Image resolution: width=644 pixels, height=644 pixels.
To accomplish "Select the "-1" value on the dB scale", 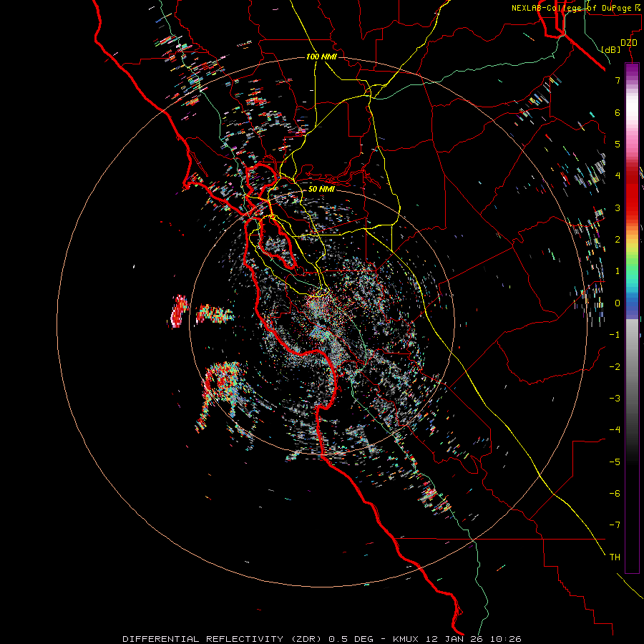I will tap(615, 335).
